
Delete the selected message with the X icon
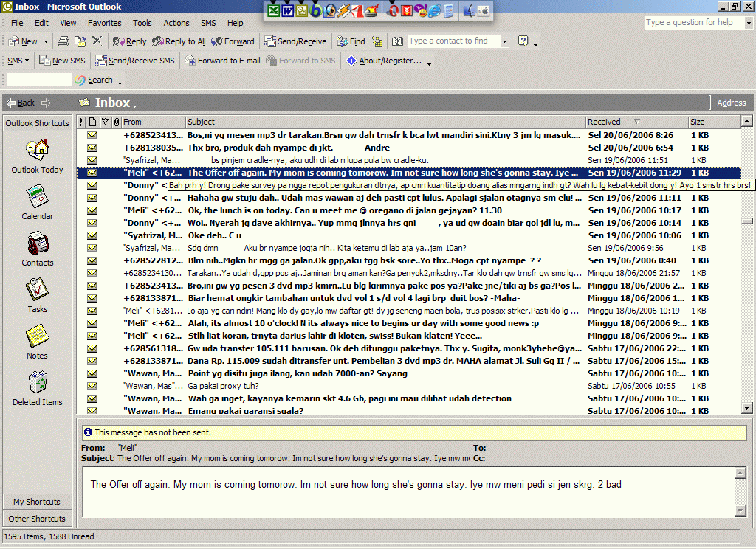pyautogui.click(x=97, y=41)
